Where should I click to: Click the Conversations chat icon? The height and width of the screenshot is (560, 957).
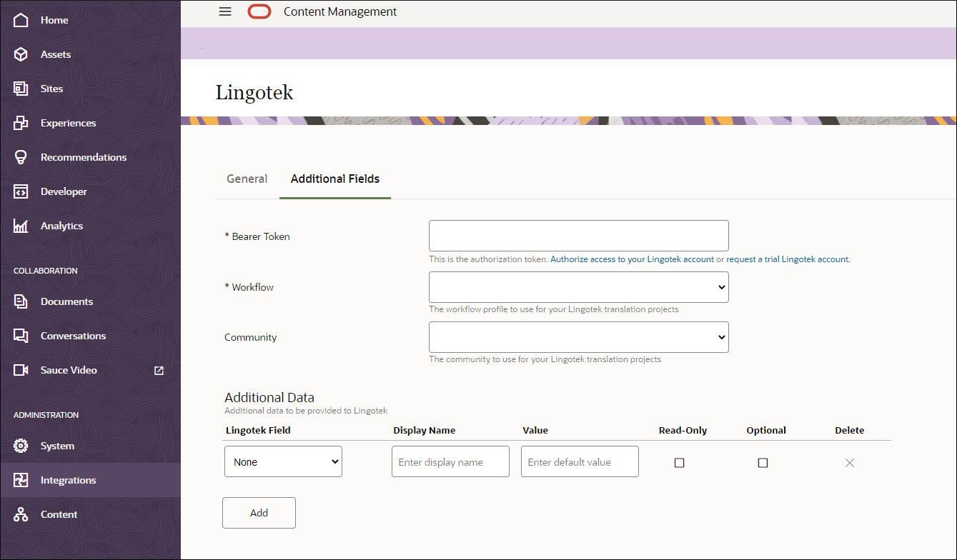click(21, 336)
